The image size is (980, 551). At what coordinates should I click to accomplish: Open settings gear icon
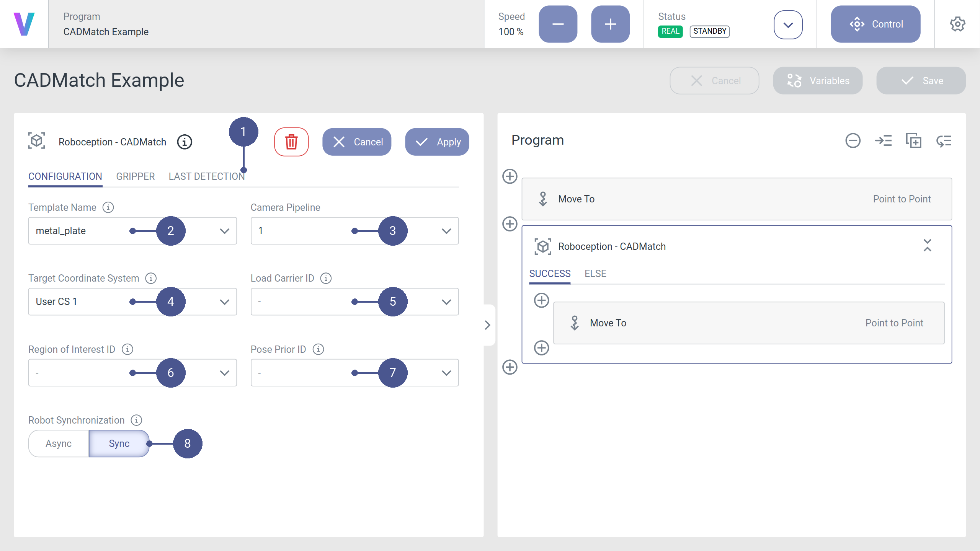(x=957, y=24)
